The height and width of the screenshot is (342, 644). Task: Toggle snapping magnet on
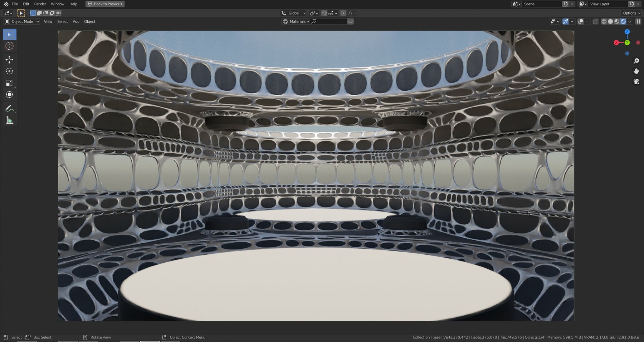click(324, 13)
